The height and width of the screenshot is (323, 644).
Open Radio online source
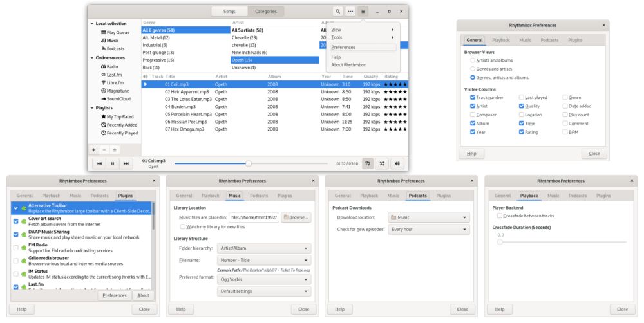tap(109, 66)
